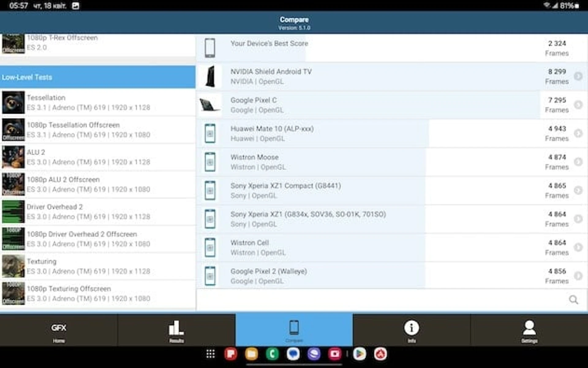This screenshot has width=588, height=368.
Task: Select 1080p T-Rex Offscreen thumbnail
Action: (x=13, y=44)
